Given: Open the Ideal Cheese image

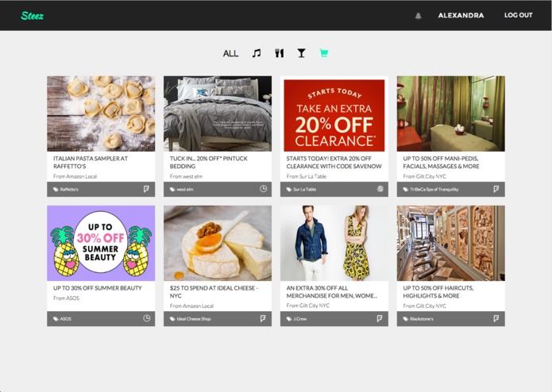Looking at the screenshot, I should [x=218, y=243].
